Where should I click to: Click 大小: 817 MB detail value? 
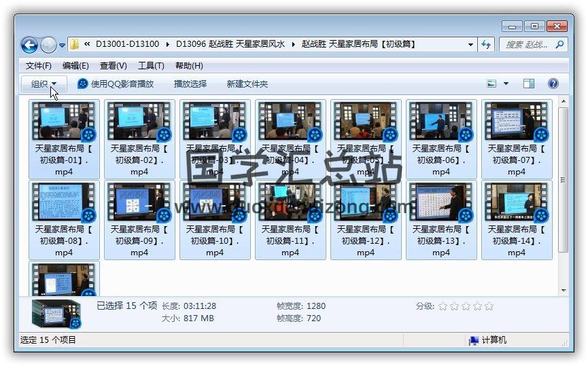(188, 318)
